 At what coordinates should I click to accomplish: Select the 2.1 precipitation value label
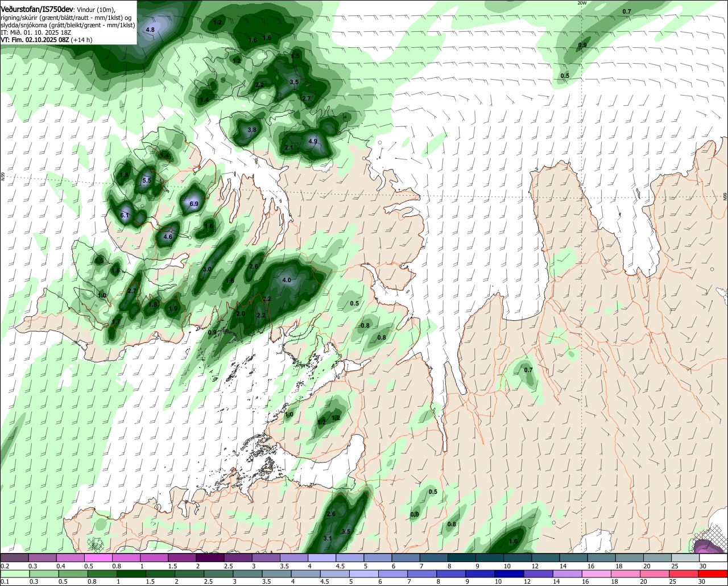[288, 148]
